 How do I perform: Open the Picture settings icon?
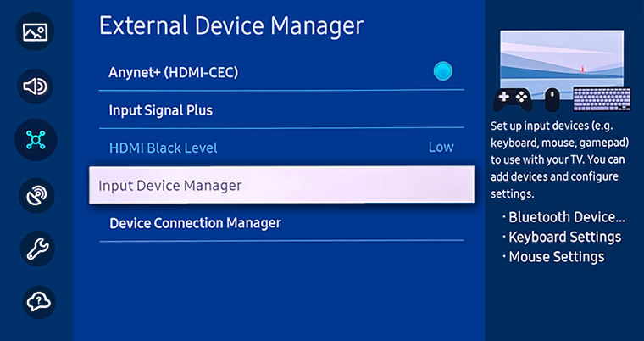pos(36,31)
